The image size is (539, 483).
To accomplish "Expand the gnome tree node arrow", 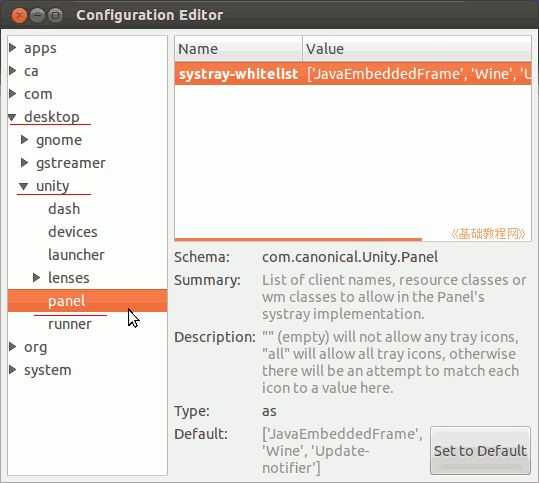I will [24, 140].
